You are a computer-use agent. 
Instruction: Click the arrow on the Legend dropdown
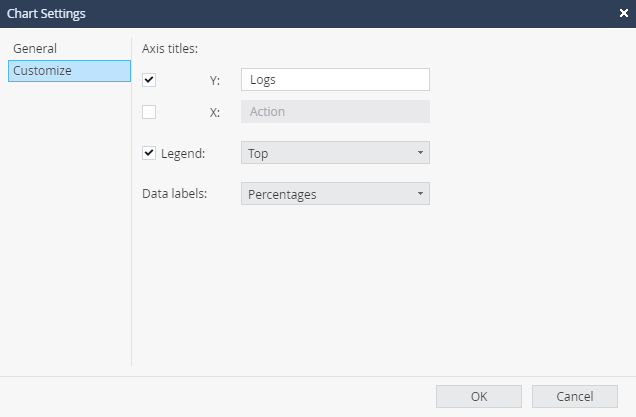click(x=420, y=153)
